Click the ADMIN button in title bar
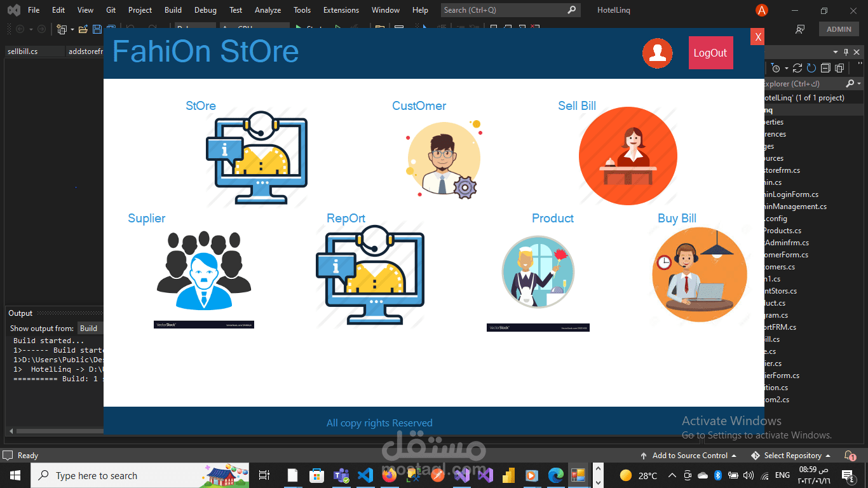 pyautogui.click(x=839, y=29)
